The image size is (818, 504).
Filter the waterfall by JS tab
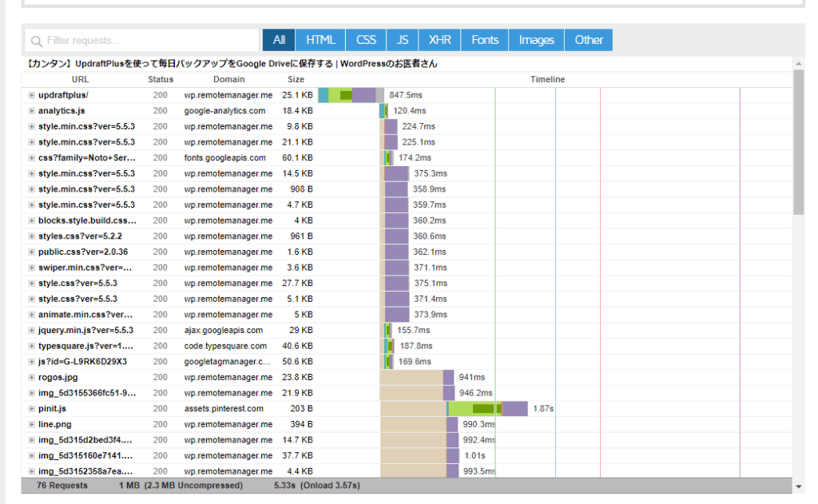point(403,40)
